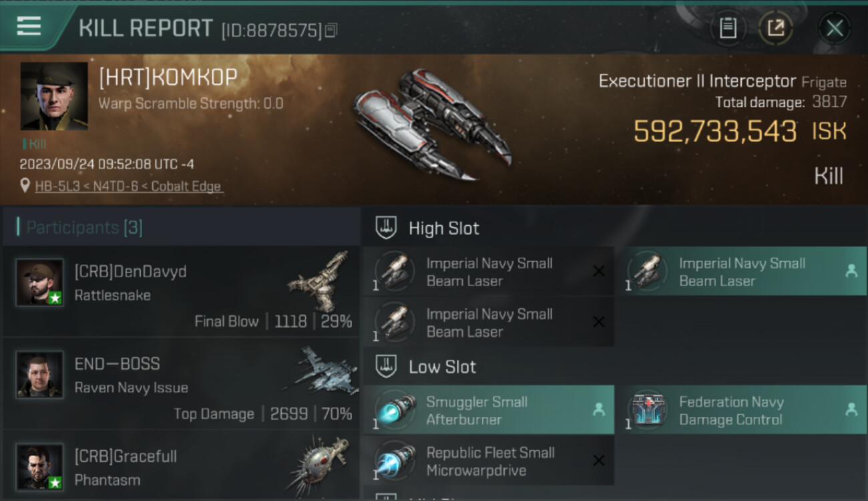Select the Federation Navy Damage Control module

[x=742, y=410]
